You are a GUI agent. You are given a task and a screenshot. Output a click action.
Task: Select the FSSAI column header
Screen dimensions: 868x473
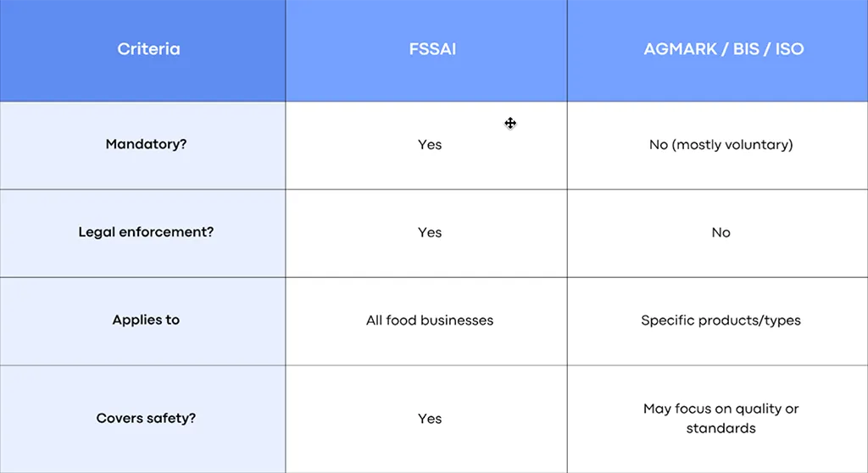432,49
